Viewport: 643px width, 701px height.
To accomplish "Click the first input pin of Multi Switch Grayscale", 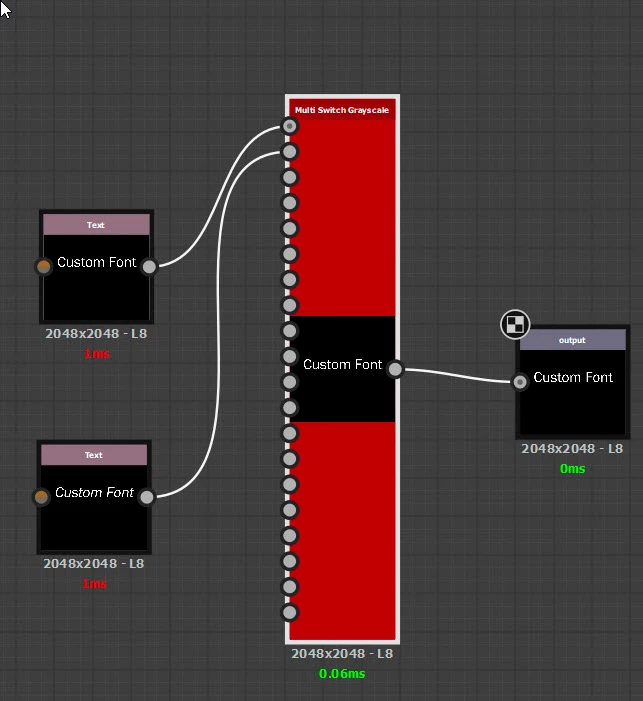I will coord(290,126).
